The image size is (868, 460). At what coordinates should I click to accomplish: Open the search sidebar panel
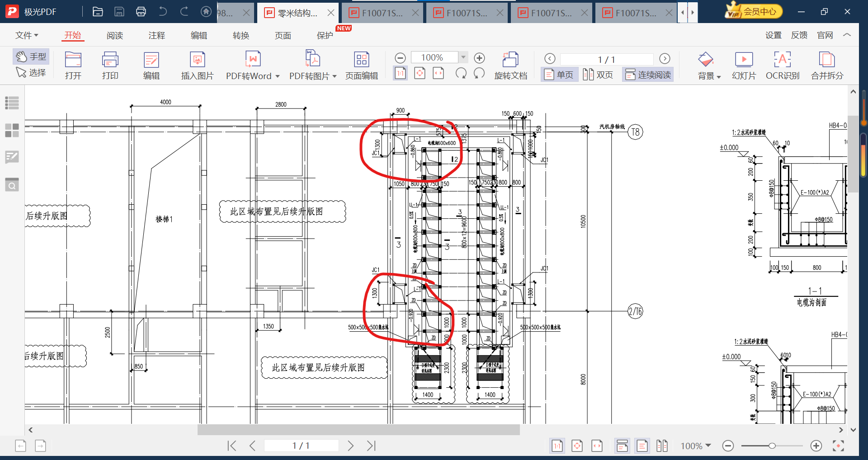tap(12, 184)
